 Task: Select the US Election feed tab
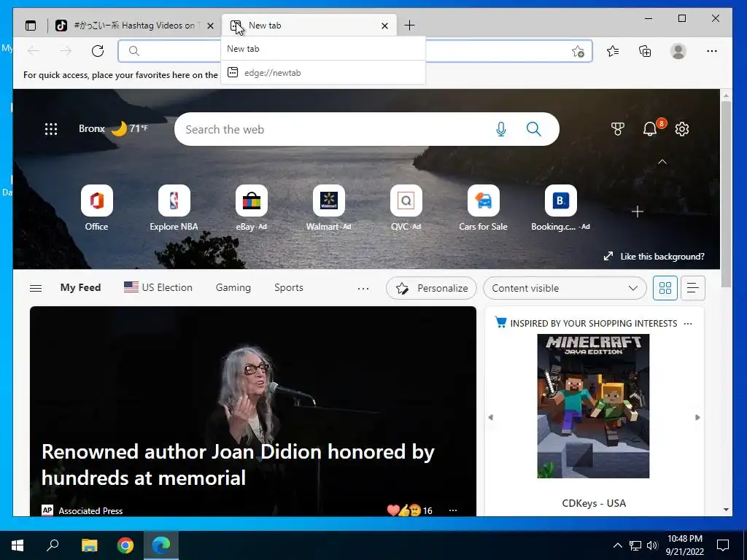pos(158,287)
